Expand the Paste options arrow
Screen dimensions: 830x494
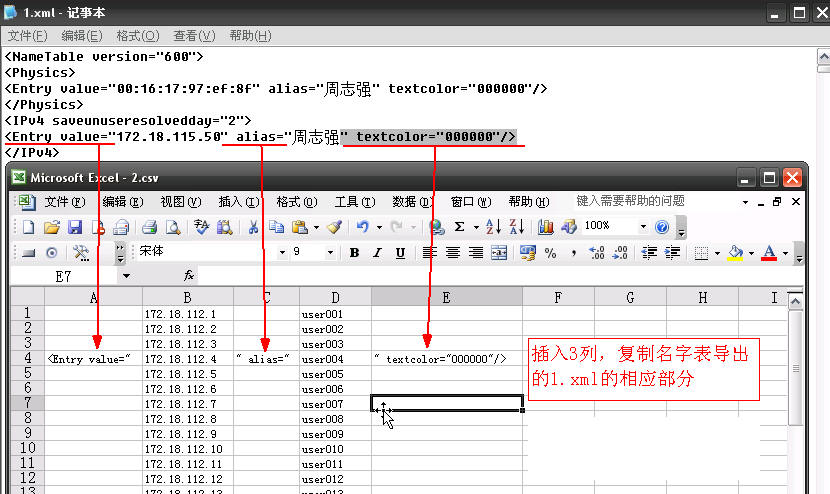point(316,228)
